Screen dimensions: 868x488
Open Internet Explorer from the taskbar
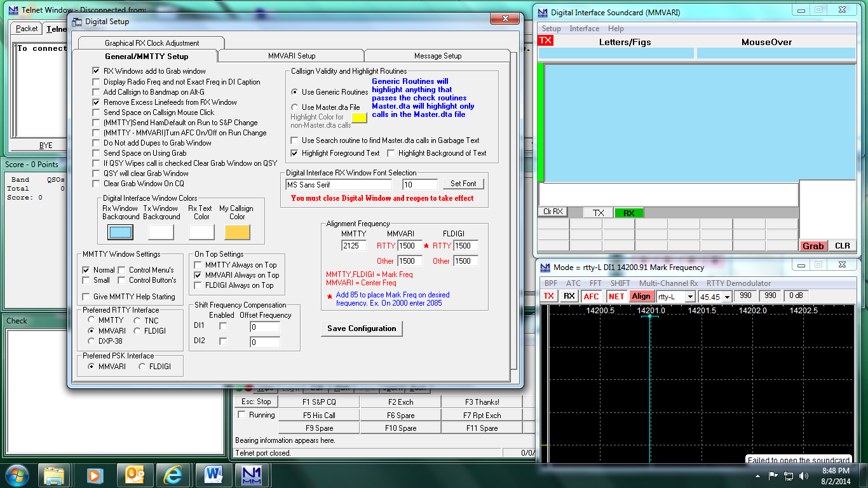pyautogui.click(x=173, y=475)
